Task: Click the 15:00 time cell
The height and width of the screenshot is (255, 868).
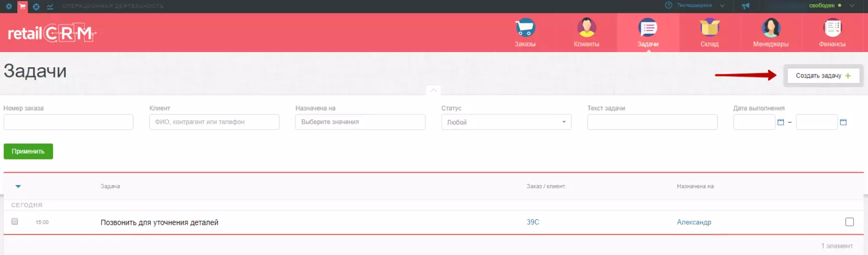Action: pos(42,222)
